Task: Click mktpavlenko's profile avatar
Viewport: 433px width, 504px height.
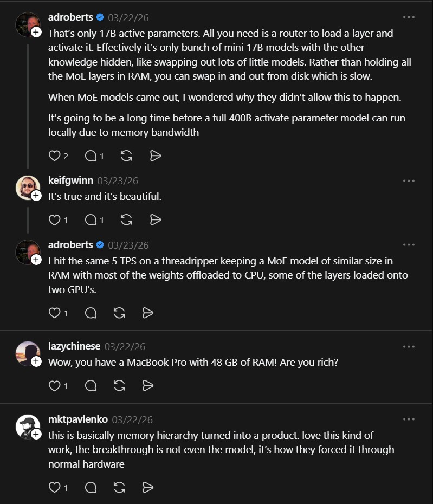Action: pos(27,427)
